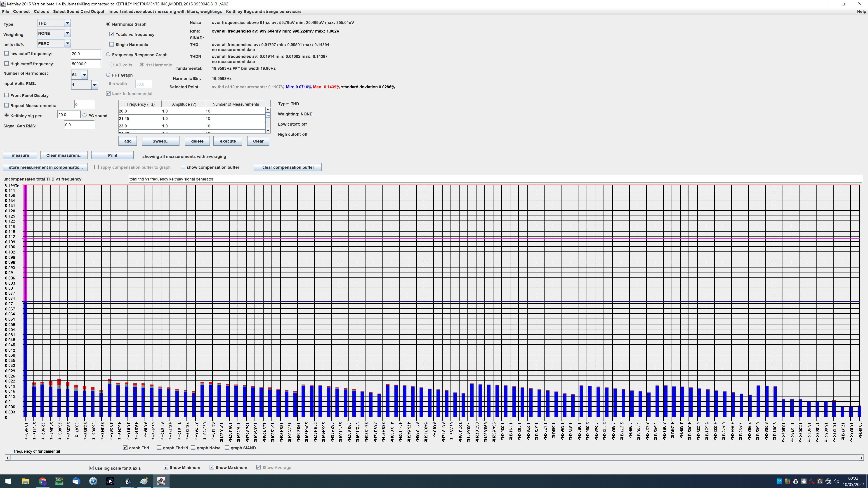The width and height of the screenshot is (868, 488).
Task: Click the network globe tray icon
Action: point(828,481)
